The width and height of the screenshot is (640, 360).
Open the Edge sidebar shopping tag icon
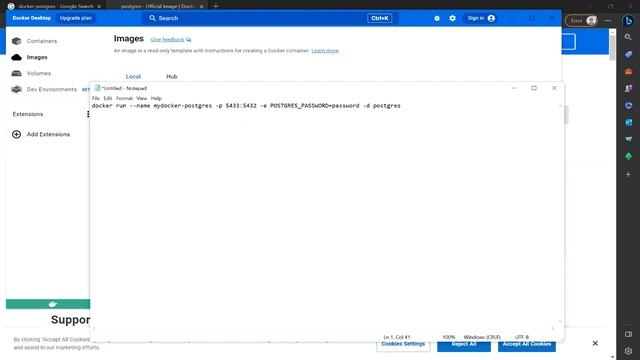coord(629,54)
